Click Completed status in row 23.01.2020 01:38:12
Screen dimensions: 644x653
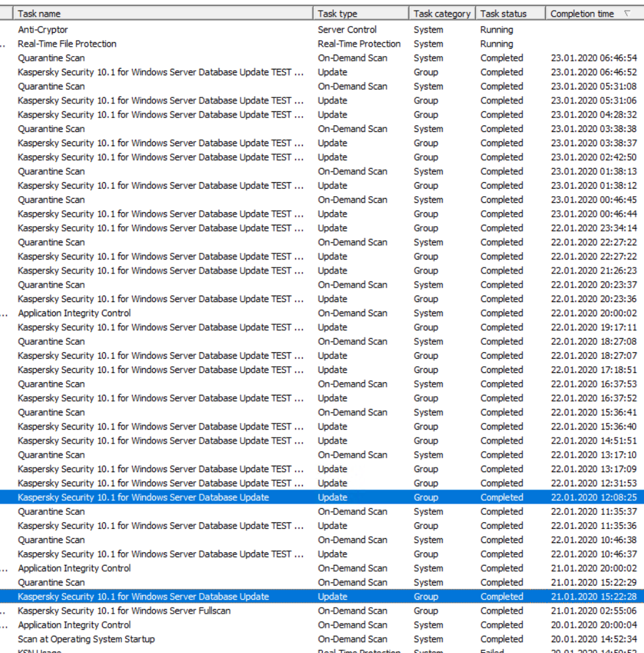point(501,185)
